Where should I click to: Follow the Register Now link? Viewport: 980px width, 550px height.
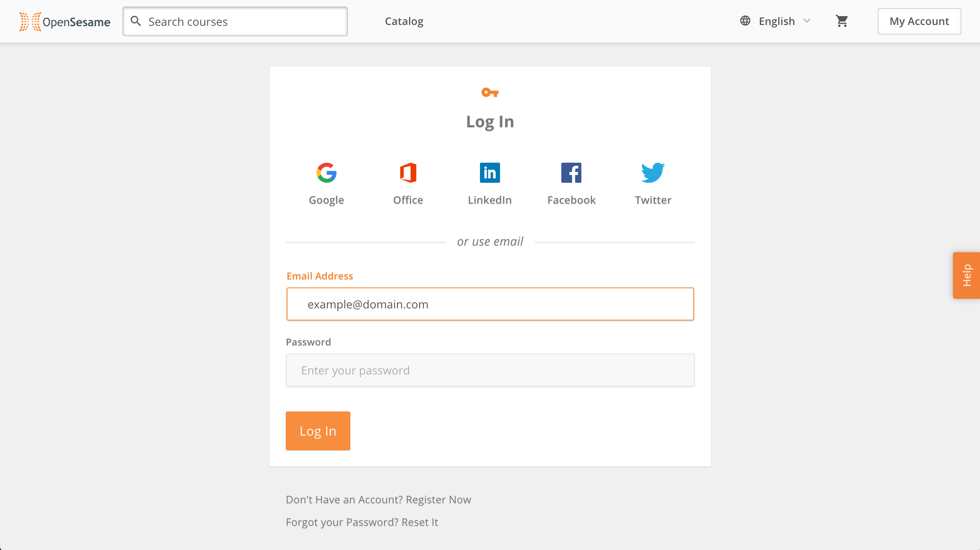(x=438, y=500)
